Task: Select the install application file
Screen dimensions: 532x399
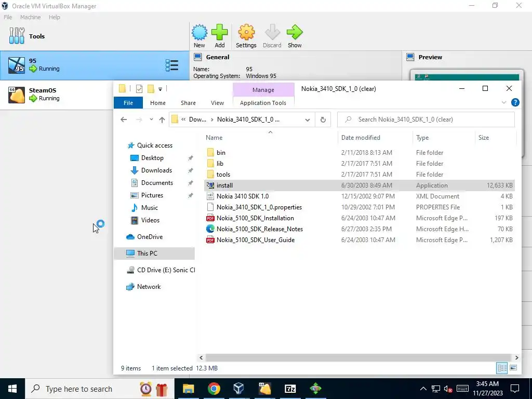Action: pyautogui.click(x=360, y=185)
